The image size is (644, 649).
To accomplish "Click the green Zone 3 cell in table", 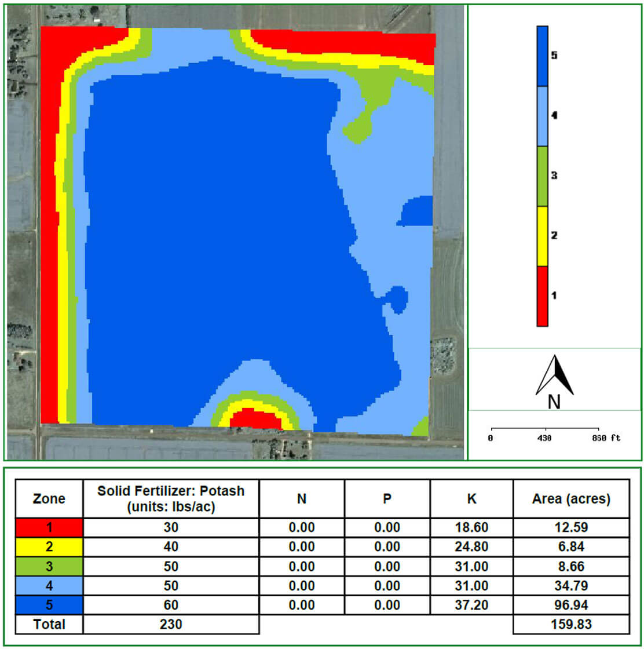I will click(x=49, y=566).
